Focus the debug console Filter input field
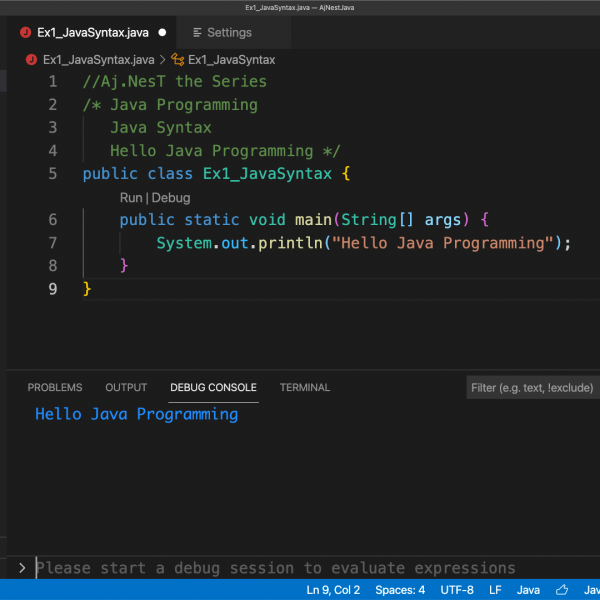 (x=532, y=388)
